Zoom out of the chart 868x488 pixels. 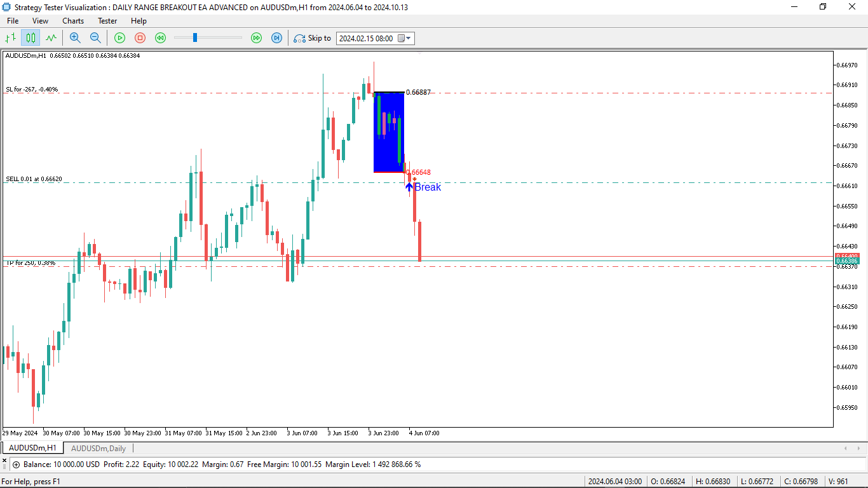click(x=95, y=38)
